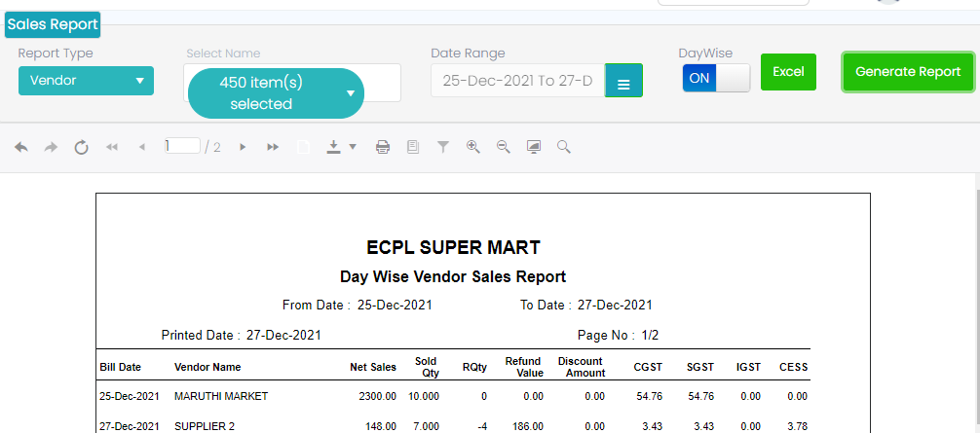980x433 pixels.
Task: Click the page number input box
Action: (182, 146)
